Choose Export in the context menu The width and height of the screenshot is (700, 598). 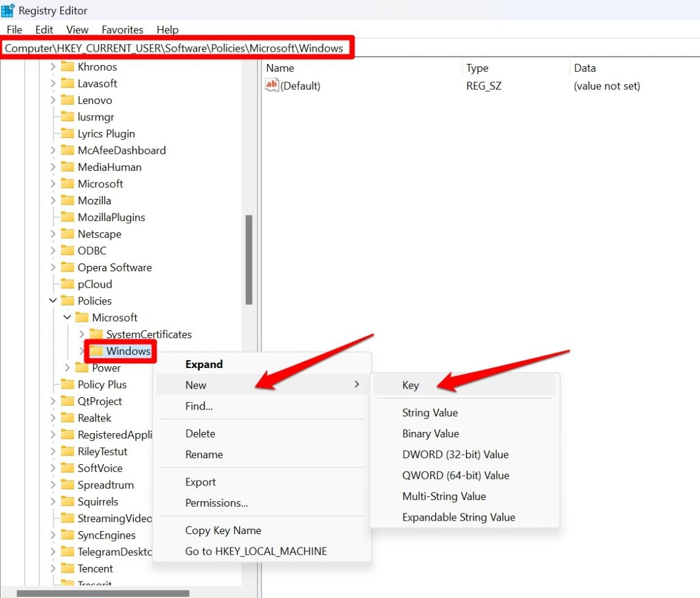[262, 482]
